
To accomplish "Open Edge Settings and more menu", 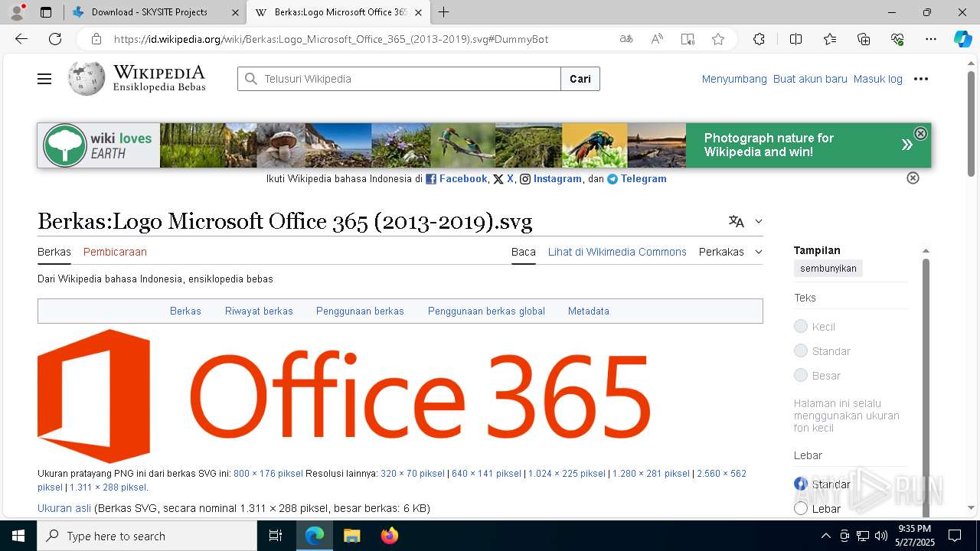I will (x=931, y=39).
